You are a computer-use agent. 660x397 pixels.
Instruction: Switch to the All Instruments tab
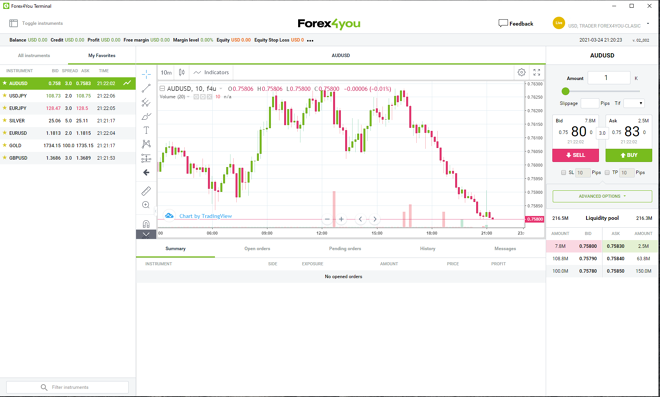(x=34, y=56)
